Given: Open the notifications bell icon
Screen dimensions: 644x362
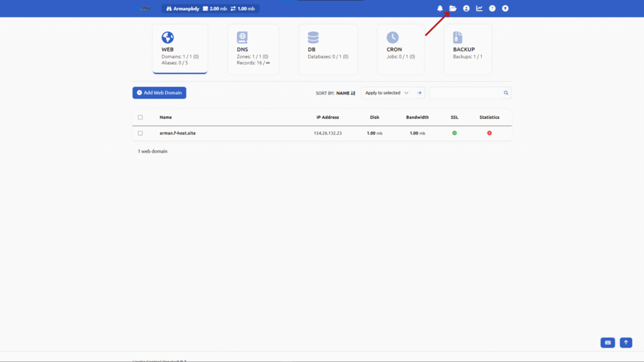Looking at the screenshot, I should pos(440,9).
